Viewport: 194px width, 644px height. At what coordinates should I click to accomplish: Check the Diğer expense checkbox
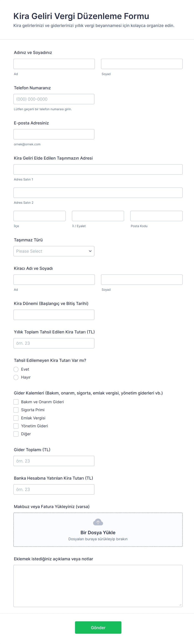tap(16, 434)
